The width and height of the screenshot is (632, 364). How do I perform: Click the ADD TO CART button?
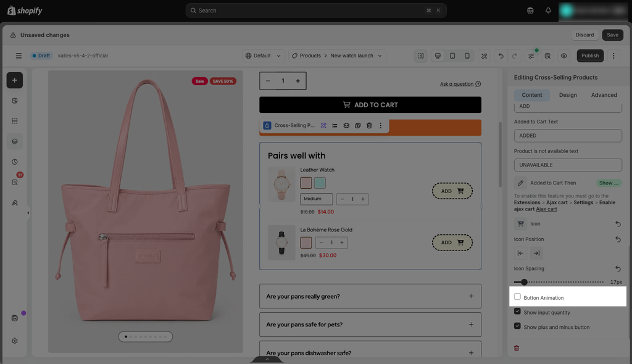[x=370, y=105]
